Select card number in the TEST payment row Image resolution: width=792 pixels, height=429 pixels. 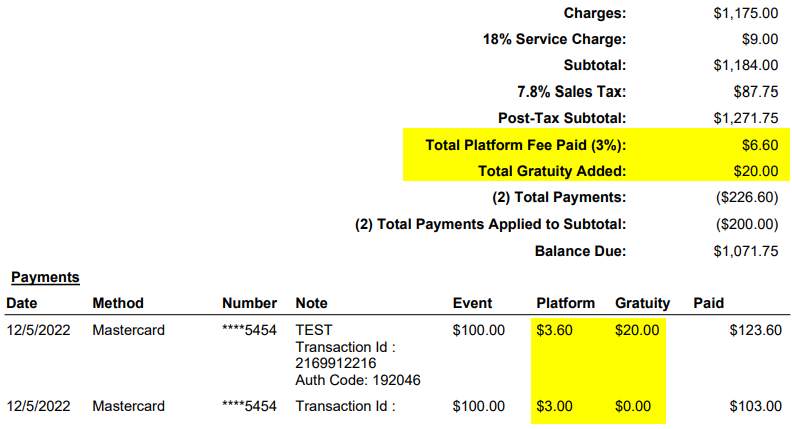pyautogui.click(x=249, y=330)
